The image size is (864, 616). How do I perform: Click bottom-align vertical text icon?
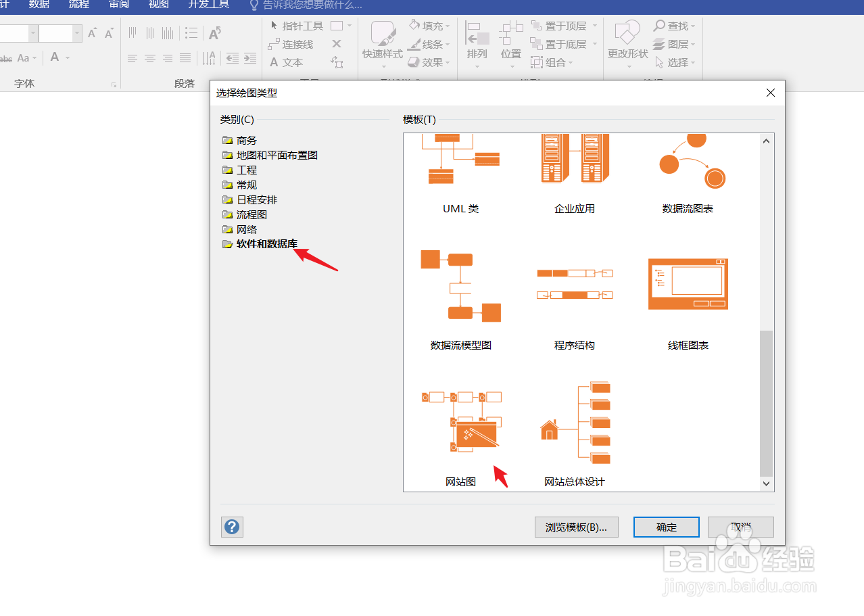coord(168,32)
